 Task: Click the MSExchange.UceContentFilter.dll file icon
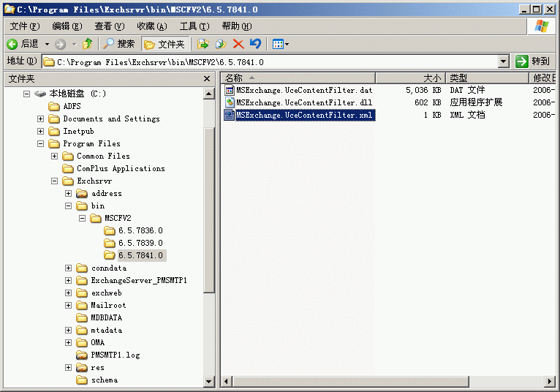point(230,102)
